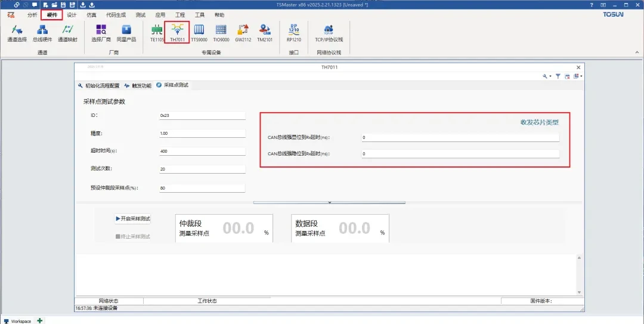The image size is (644, 324).
Task: Click the TTS9000 device icon
Action: click(x=199, y=32)
